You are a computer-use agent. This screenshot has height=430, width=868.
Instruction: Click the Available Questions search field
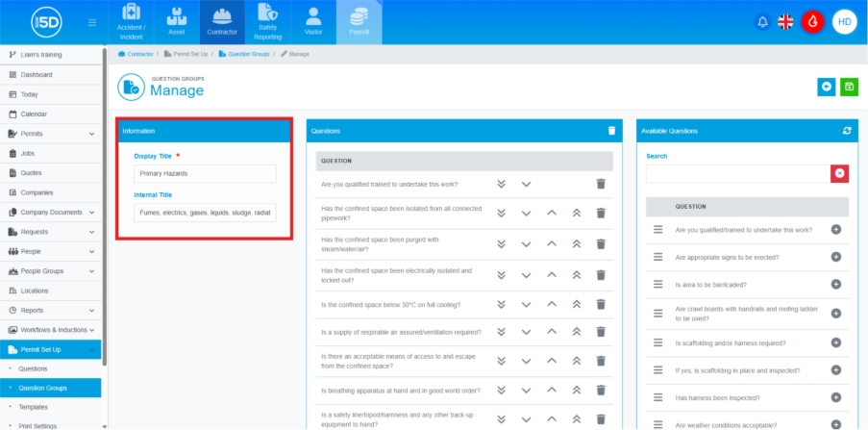(x=738, y=173)
